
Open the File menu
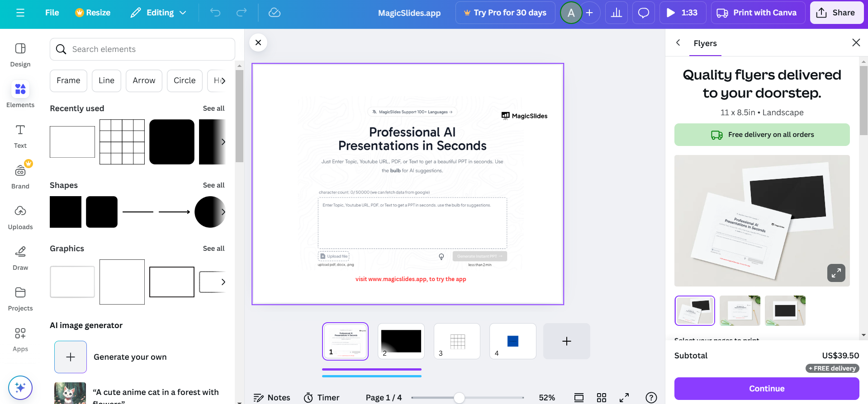(52, 13)
